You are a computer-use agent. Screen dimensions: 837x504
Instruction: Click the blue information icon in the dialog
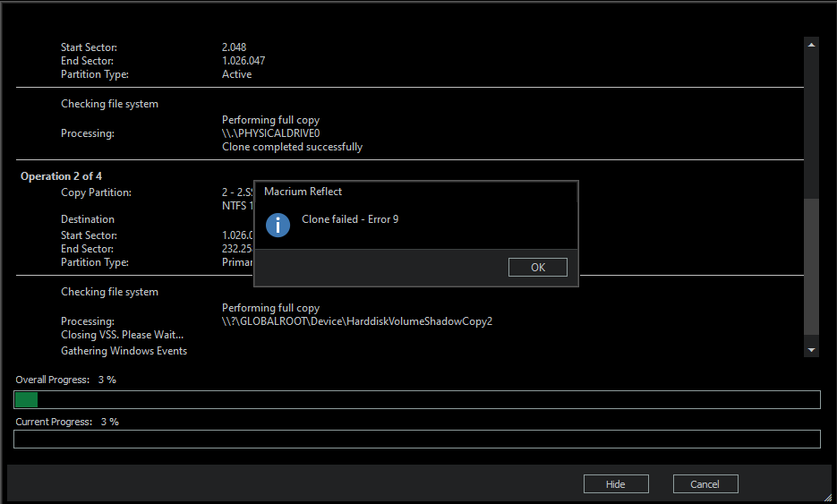[278, 225]
